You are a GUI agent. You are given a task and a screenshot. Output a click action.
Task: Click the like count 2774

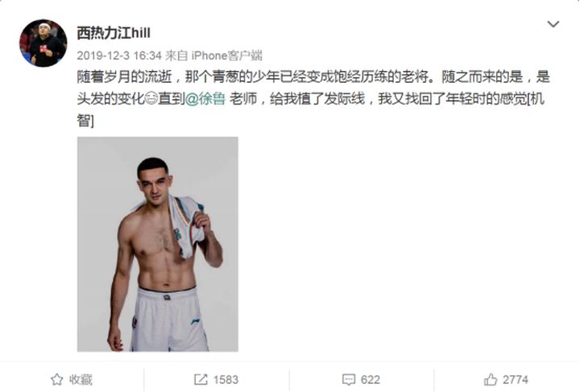516,380
